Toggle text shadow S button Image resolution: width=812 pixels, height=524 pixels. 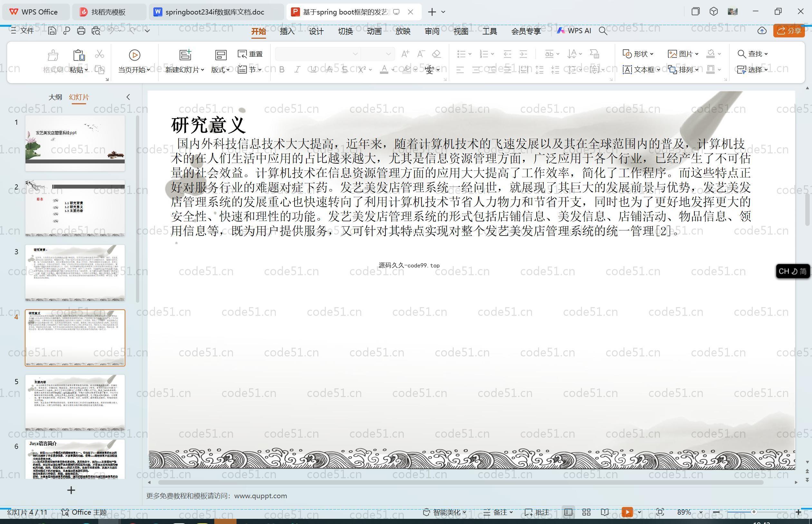point(344,69)
